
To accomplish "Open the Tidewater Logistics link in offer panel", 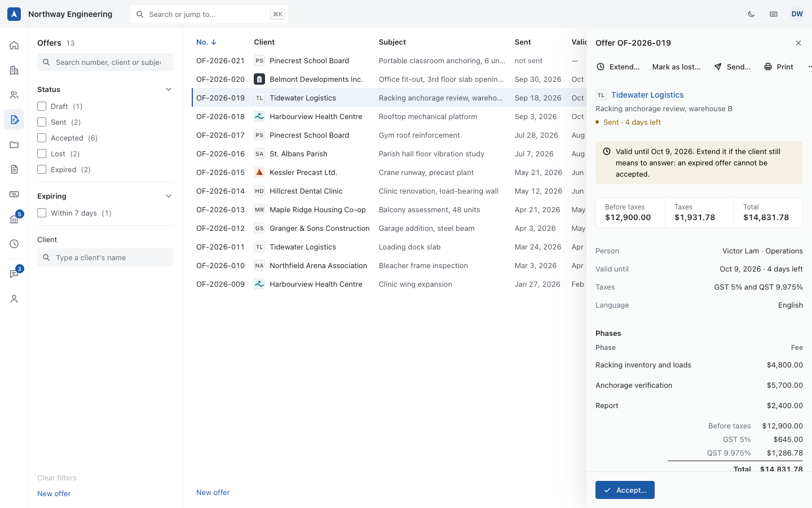I will tap(647, 95).
